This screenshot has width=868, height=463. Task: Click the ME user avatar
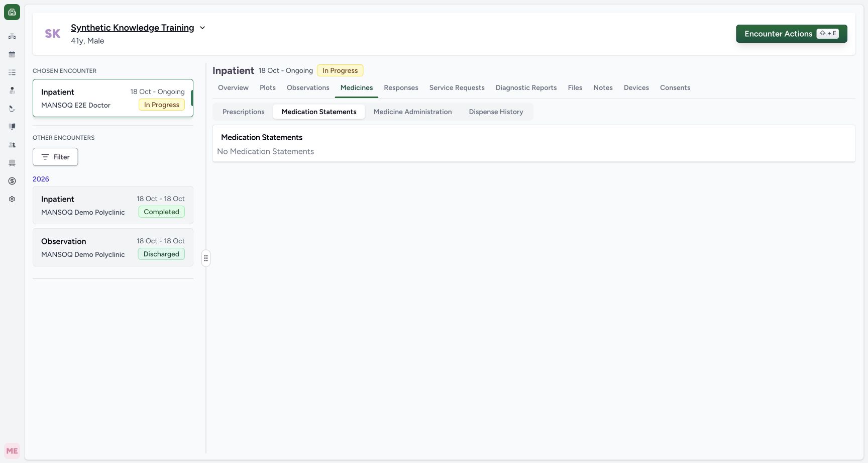pyautogui.click(x=12, y=451)
